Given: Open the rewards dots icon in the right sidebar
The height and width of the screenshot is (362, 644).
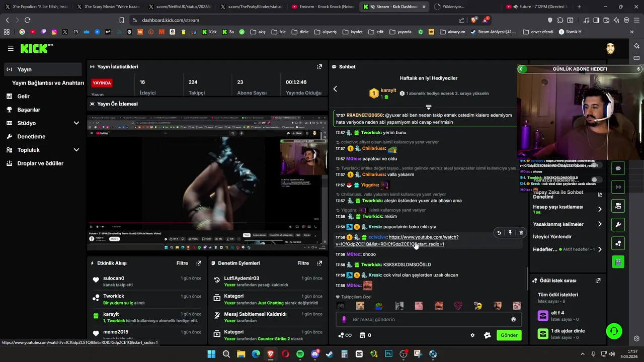Looking at the screenshot, I should 618,243.
